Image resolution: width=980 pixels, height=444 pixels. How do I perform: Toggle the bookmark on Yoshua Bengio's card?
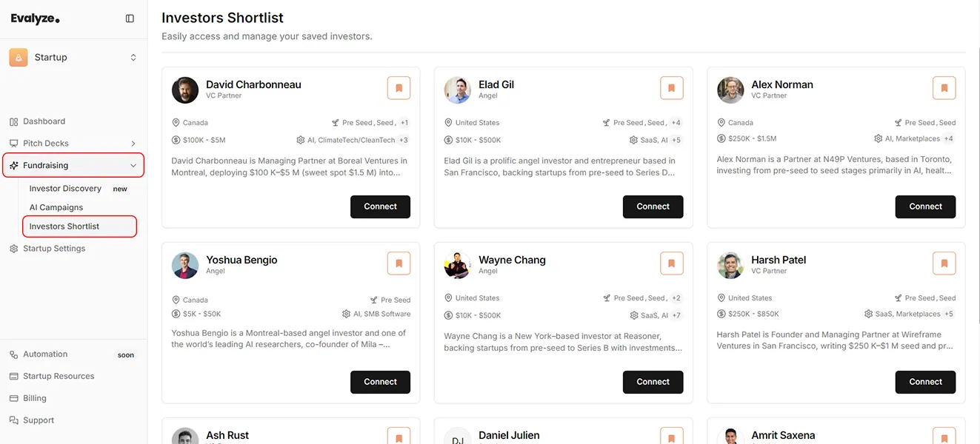[x=399, y=263]
